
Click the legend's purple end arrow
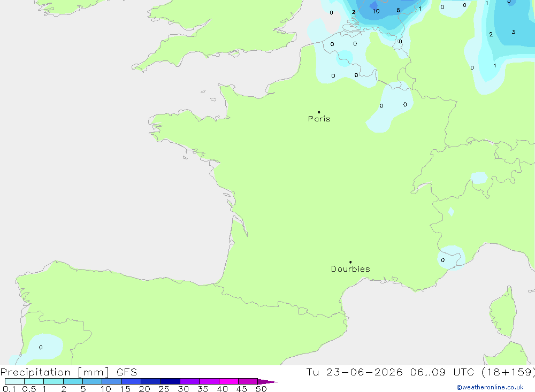coord(267,381)
